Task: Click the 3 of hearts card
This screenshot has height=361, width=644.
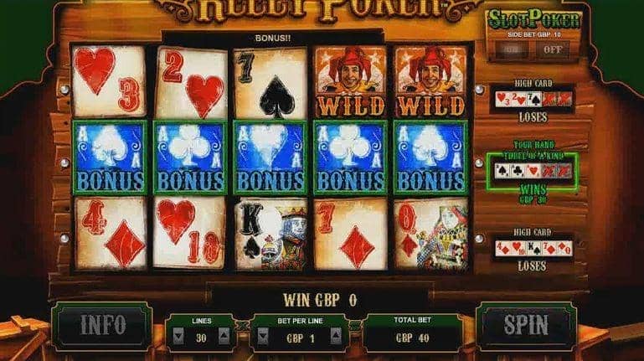Action: click(x=109, y=81)
